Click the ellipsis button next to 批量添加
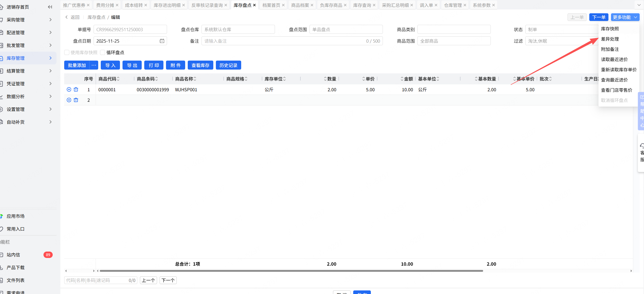Screen dimensions: 644x294 click(x=94, y=65)
